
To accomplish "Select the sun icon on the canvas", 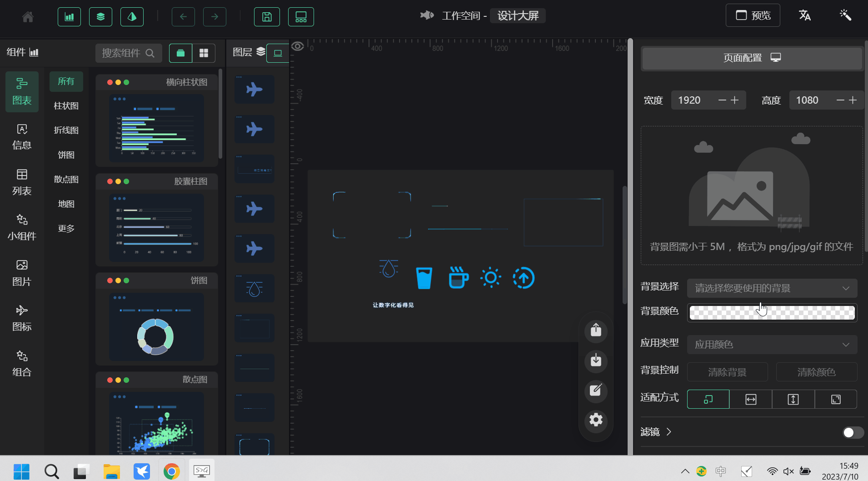I will pos(491,277).
